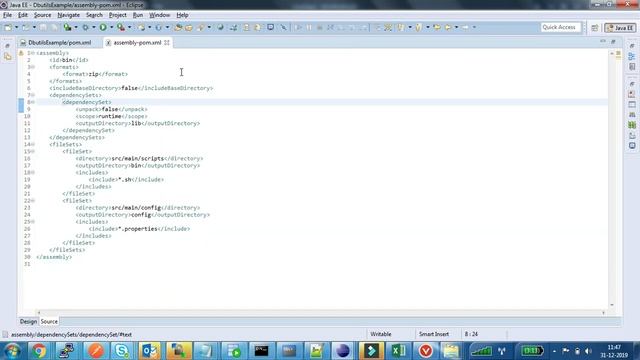Click "Smart Insert" in the status bar
640x360 pixels.
434,334
